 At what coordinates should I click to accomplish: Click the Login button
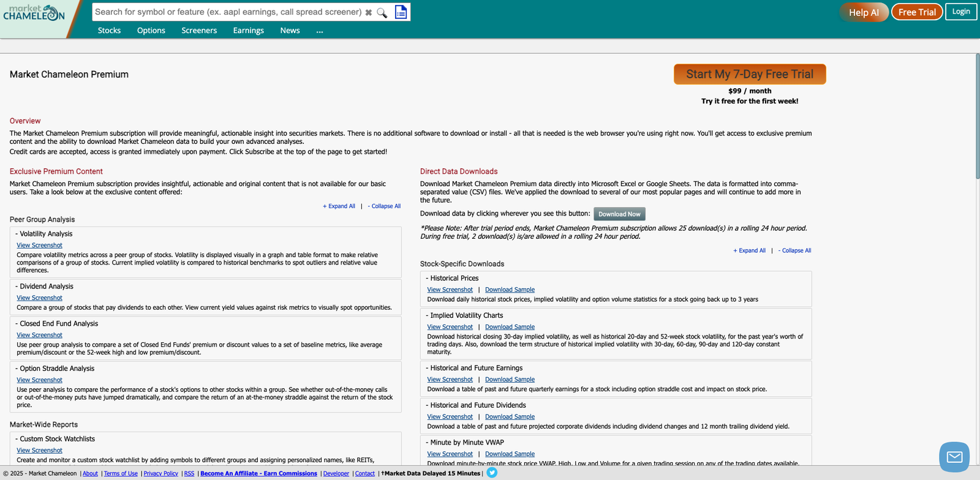[960, 12]
